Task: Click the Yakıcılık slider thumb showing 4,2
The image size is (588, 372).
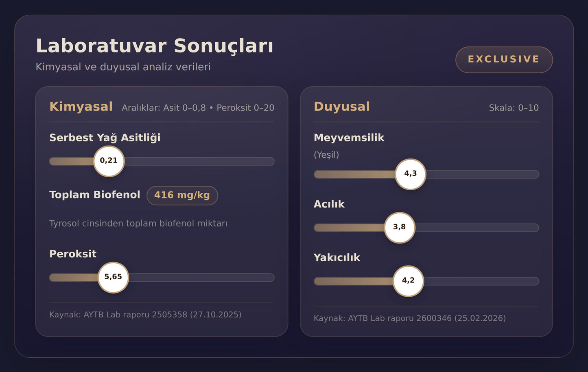Action: (408, 281)
